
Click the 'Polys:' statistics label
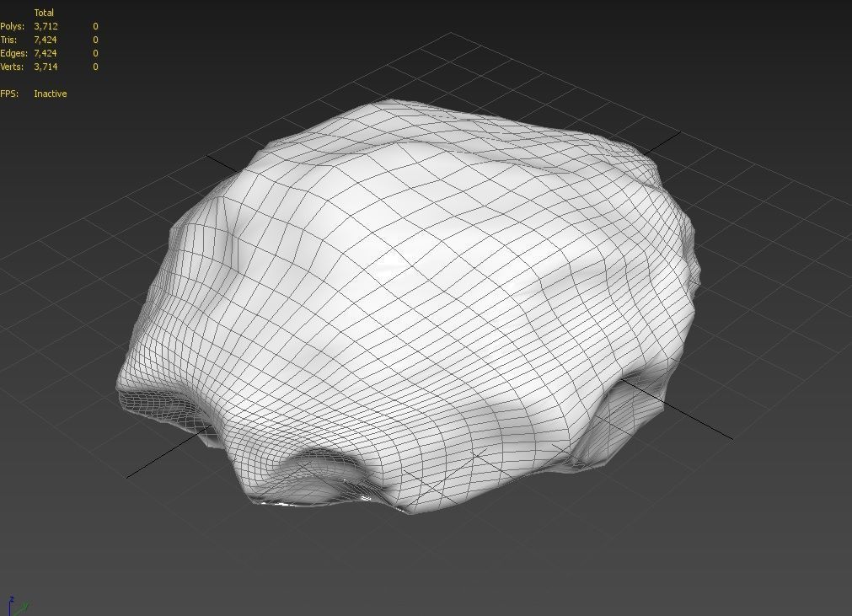coord(13,26)
